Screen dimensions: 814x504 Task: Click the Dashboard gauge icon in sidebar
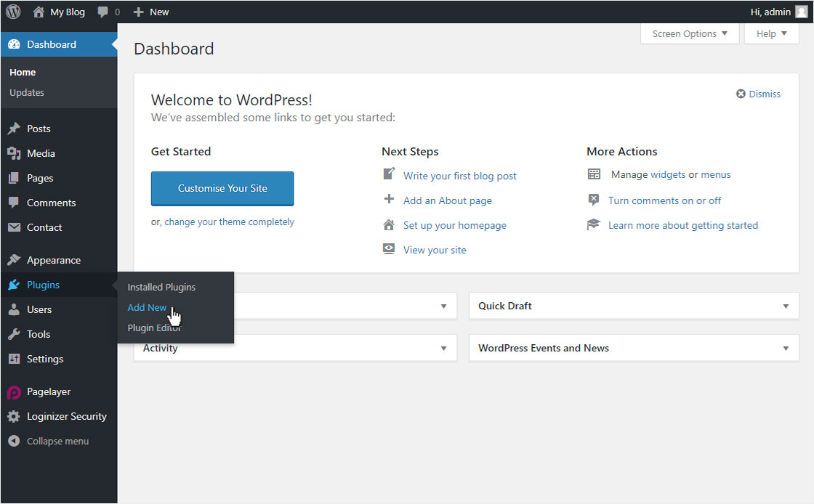(x=14, y=44)
